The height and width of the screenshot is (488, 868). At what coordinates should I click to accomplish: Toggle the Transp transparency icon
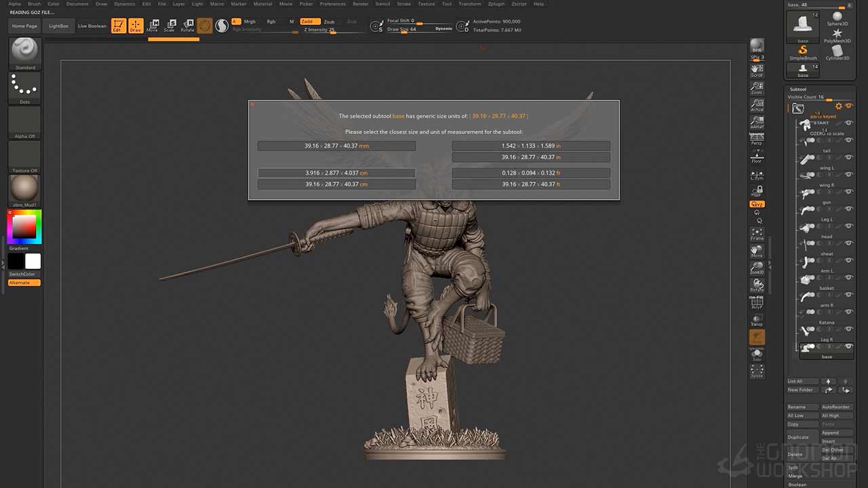coord(757,320)
